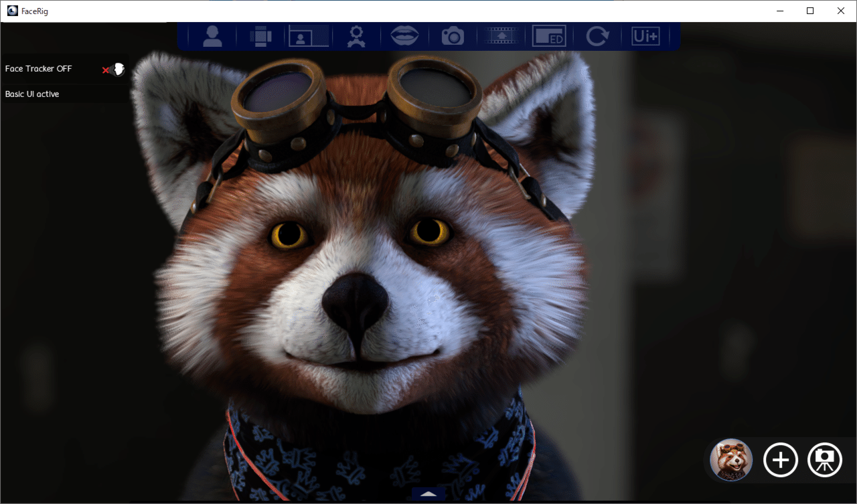Toggle the Face Tracker OFF indicator
The width and height of the screenshot is (857, 504).
119,69
